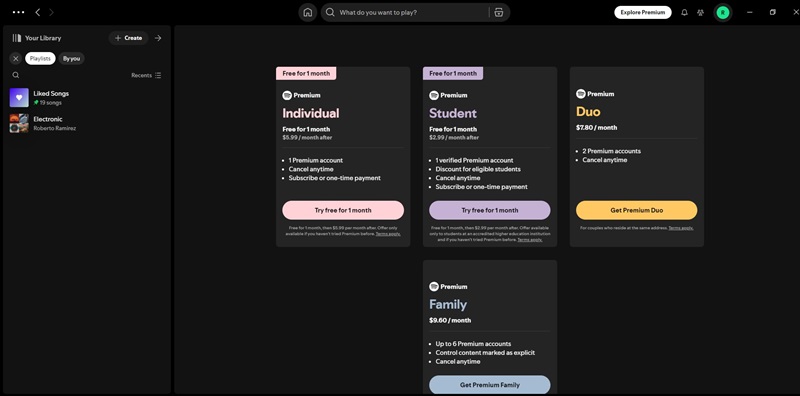Open the Liked Songs playlist thumbnail

coord(19,97)
